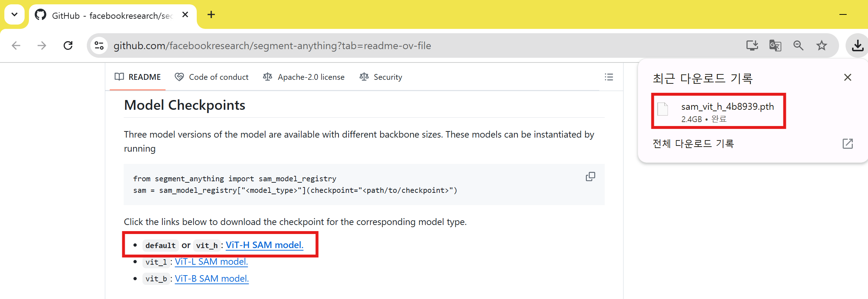Click the 'Three model versions' paragraph text
Viewport: 868px width, 299px height.
(x=359, y=142)
